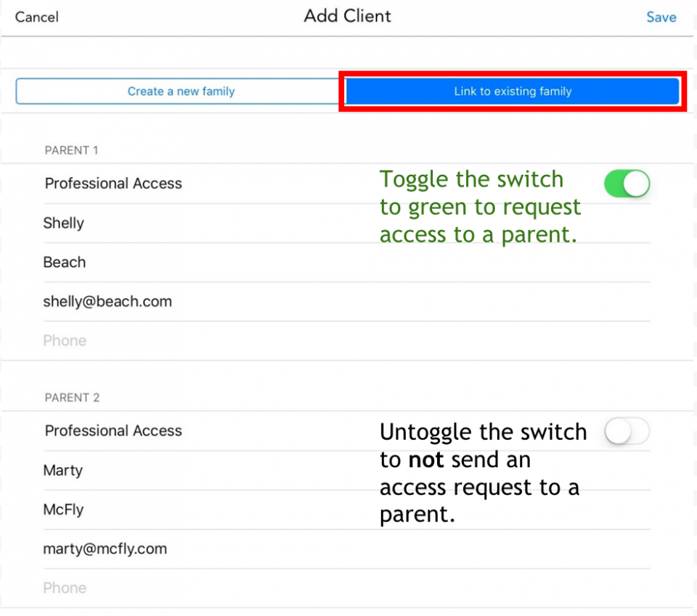Edit the shelly@beach.com email field
The width and height of the screenshot is (697, 616).
pyautogui.click(x=347, y=302)
